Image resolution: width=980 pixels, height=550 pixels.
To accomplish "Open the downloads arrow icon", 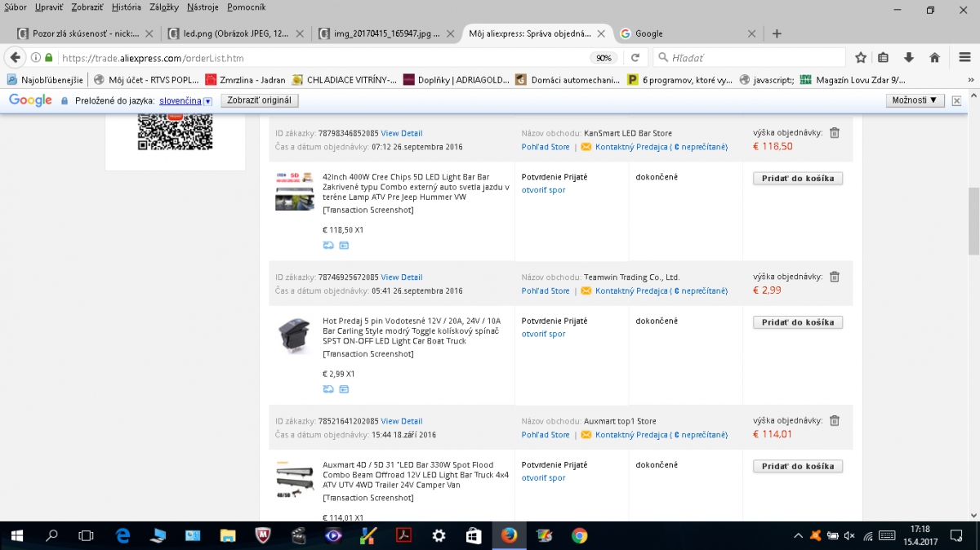I will (x=909, y=58).
